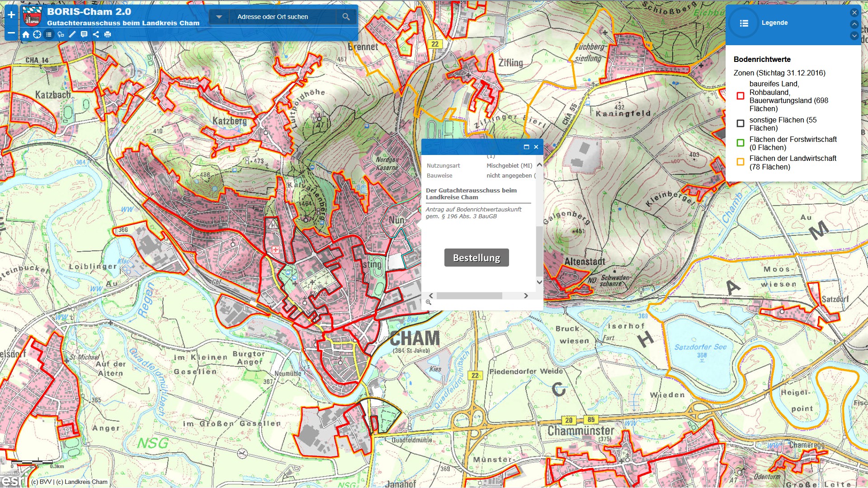Click 'Antrag auf Bodenrichtwertauskunft' text in popup
The image size is (868, 488).
(473, 212)
